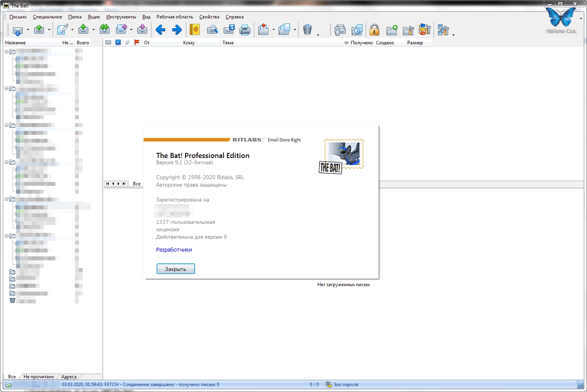Click the Reply to all double-arrow icon
This screenshot has width=587, height=392.
104,29
